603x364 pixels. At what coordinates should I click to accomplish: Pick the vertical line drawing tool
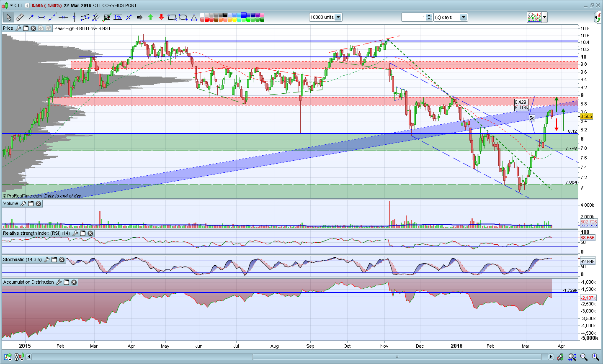coord(74,17)
